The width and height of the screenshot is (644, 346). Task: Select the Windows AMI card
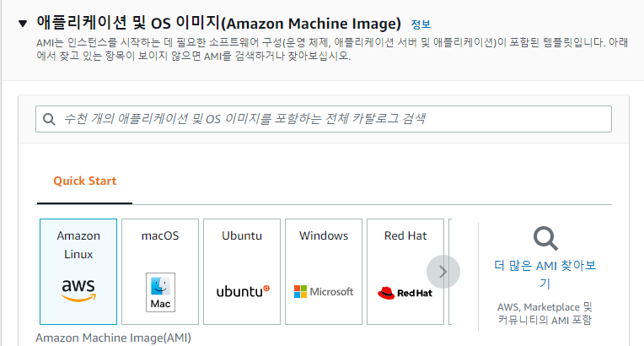pyautogui.click(x=324, y=272)
